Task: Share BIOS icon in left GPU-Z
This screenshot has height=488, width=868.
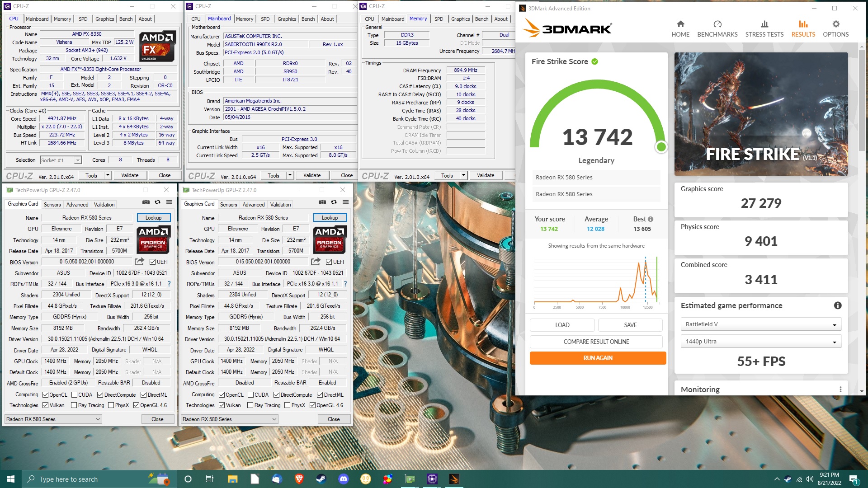Action: (x=139, y=262)
